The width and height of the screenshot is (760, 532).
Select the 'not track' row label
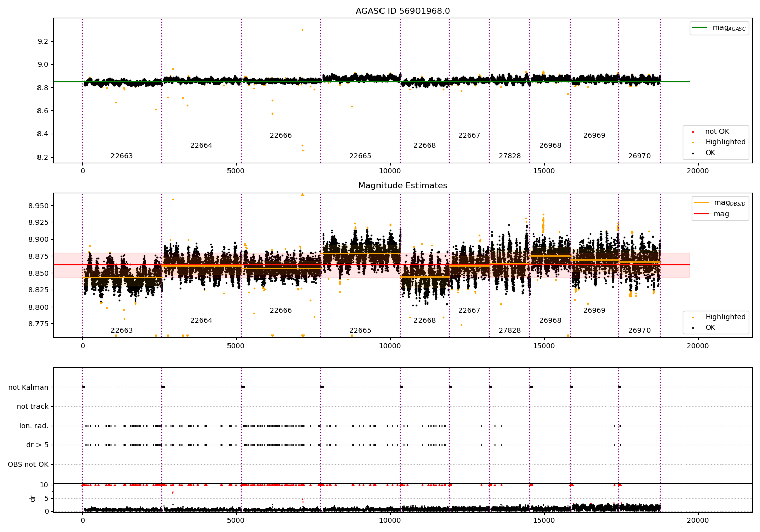coord(32,407)
